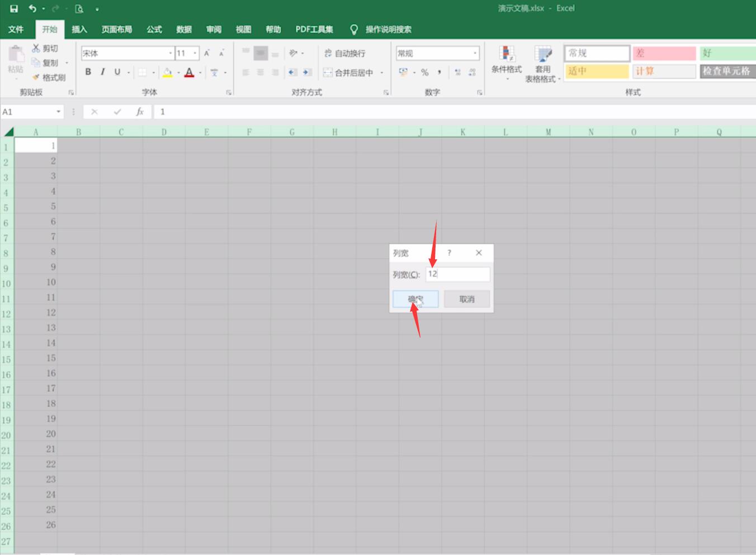Viewport: 756px width, 555px height.
Task: Expand the alignment group dialog launcher
Action: tap(386, 92)
